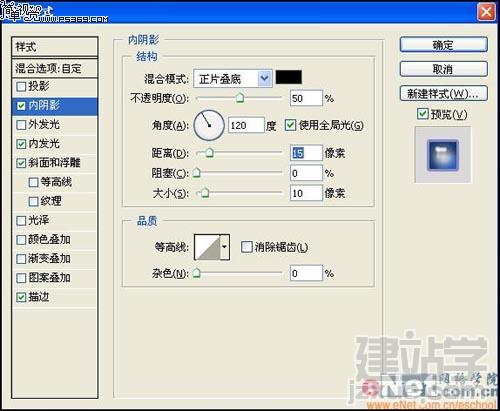The height and width of the screenshot is (411, 500).
Task: Enable the 外发光 outer glow checkbox
Action: pos(21,125)
